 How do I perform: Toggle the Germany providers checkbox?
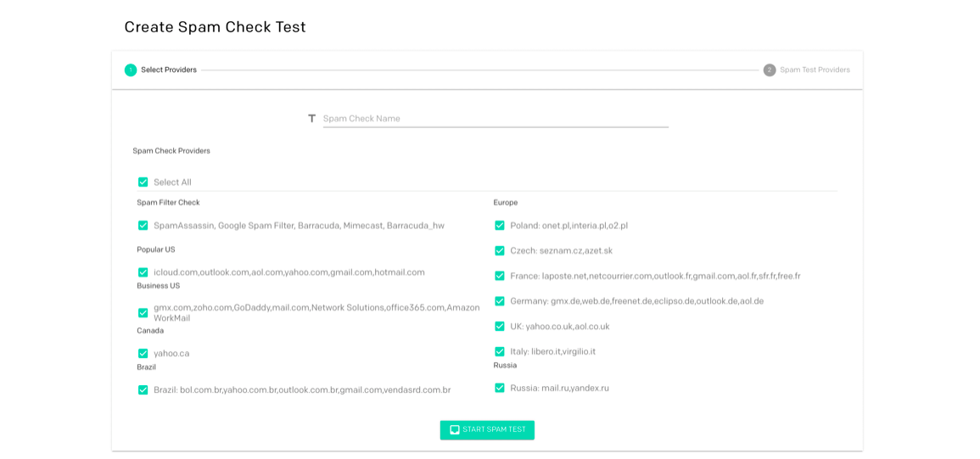500,301
